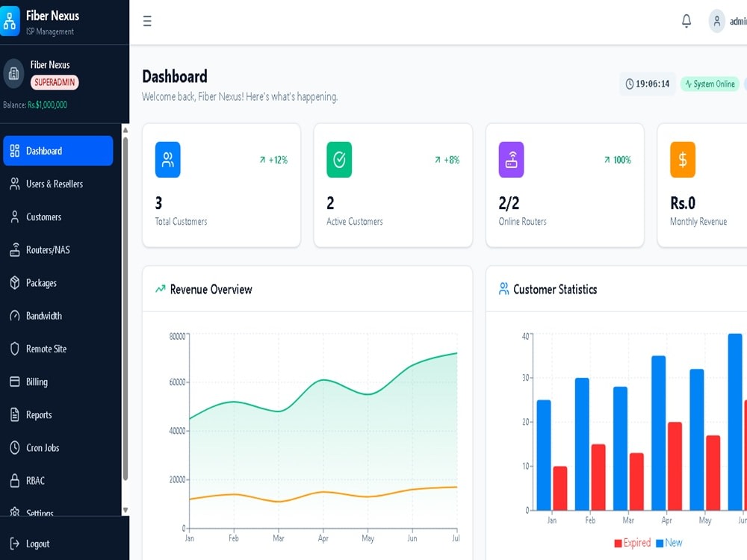Viewport: 747px width, 560px height.
Task: Click the System Online status badge
Action: pyautogui.click(x=710, y=84)
